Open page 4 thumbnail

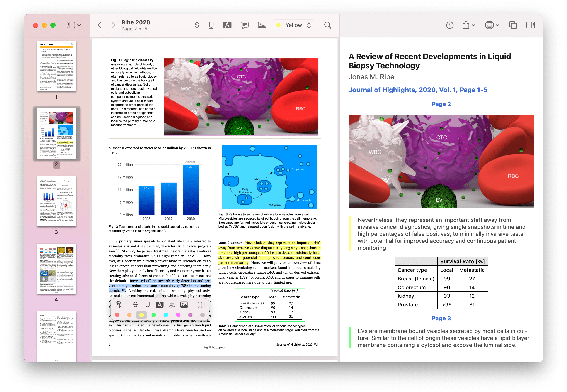pos(56,269)
